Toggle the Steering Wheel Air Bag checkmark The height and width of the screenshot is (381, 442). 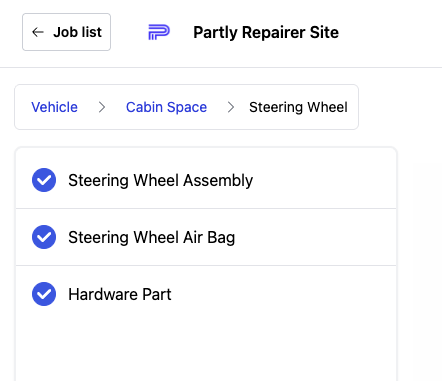pos(44,237)
